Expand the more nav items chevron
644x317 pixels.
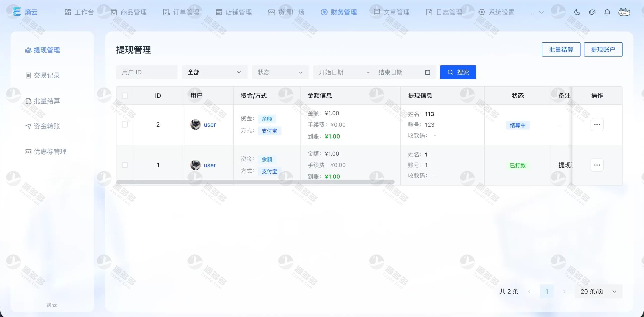point(542,12)
